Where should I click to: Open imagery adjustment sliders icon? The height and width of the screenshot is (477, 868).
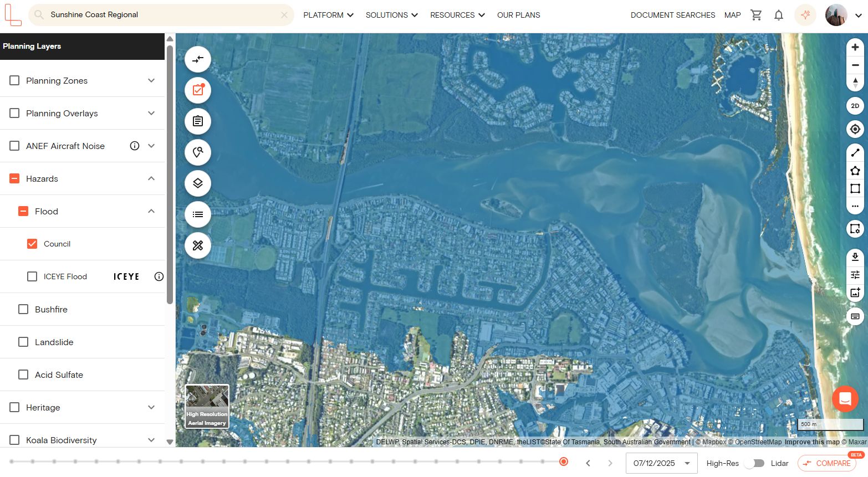855,275
